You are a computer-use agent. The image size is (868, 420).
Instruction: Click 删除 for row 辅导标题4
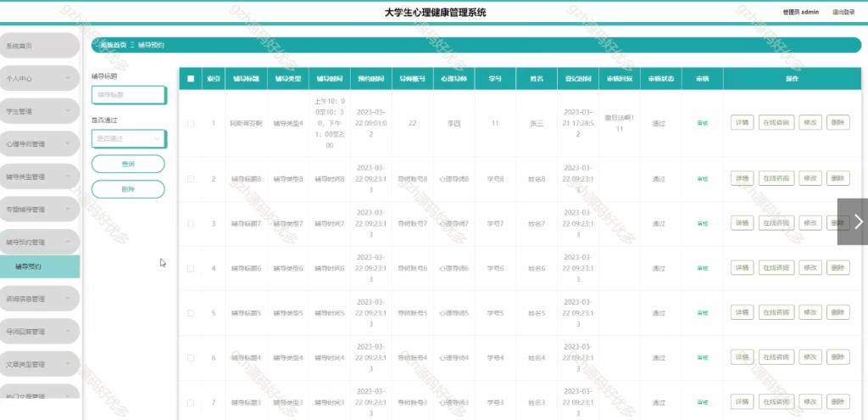(x=838, y=357)
